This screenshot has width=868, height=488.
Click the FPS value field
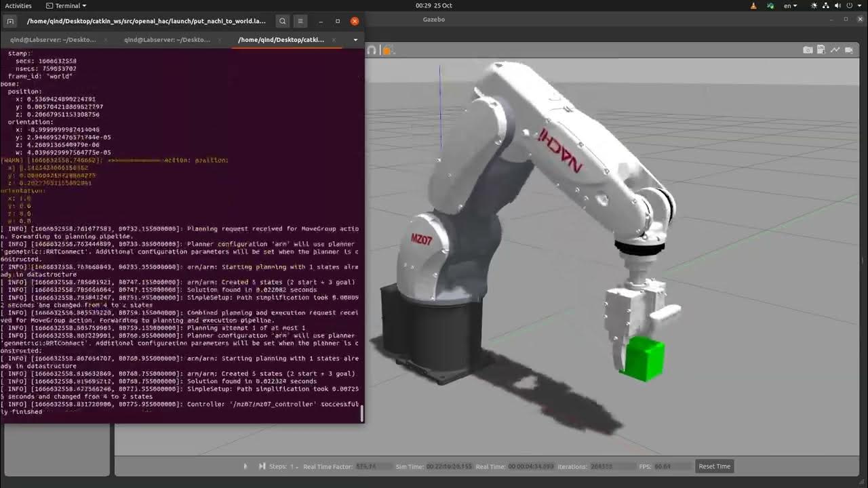(x=671, y=466)
